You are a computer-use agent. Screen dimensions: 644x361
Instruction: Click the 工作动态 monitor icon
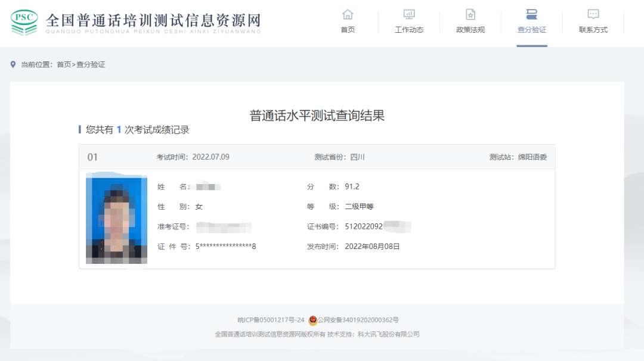coord(409,14)
